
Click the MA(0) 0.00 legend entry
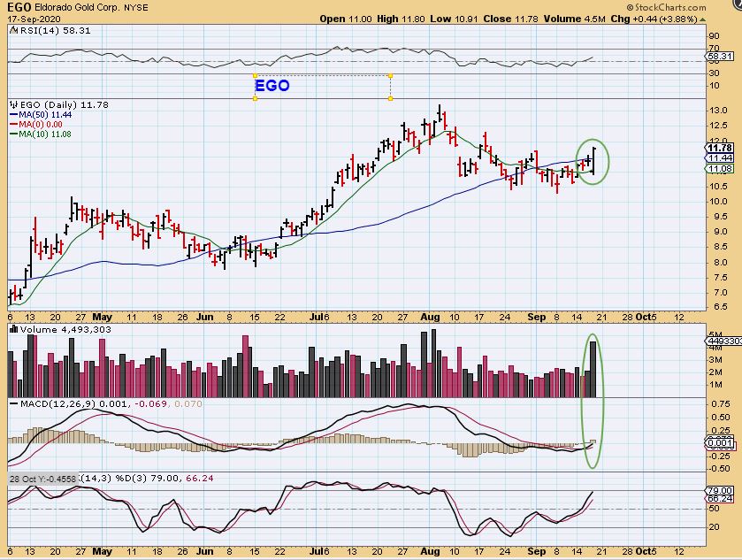point(36,125)
